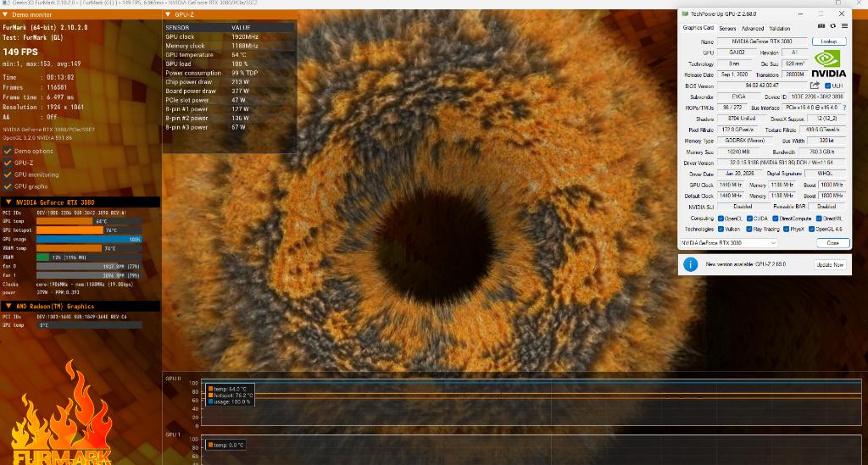This screenshot has height=465, width=868.
Task: Switch to the Sensors tab
Action: [727, 28]
